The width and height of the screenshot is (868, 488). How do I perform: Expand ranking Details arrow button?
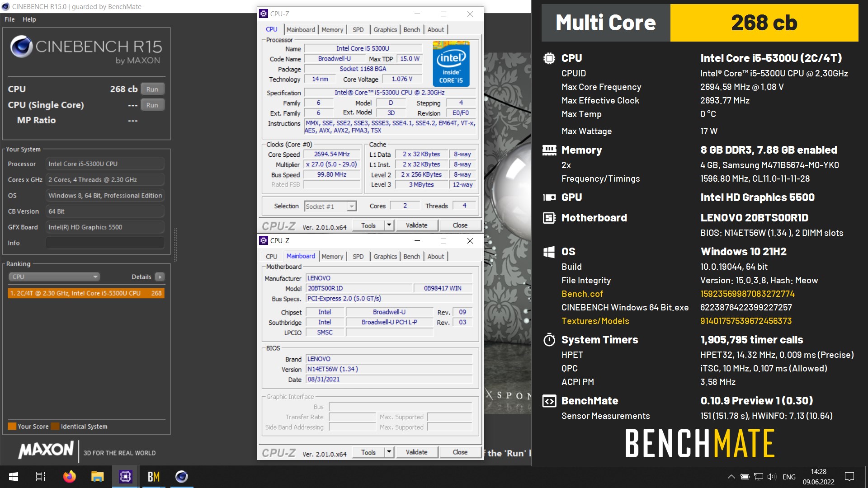click(x=160, y=277)
